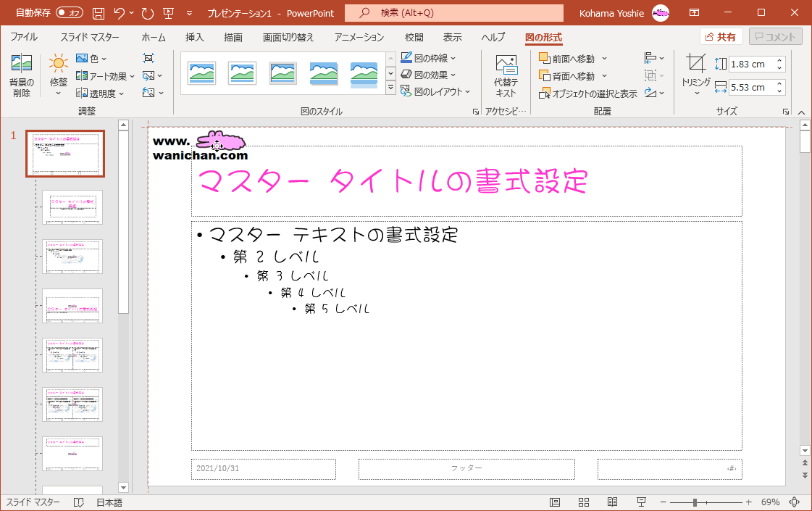The height and width of the screenshot is (511, 812).
Task: Open the Rotate objects icon dropdown
Action: 654,93
